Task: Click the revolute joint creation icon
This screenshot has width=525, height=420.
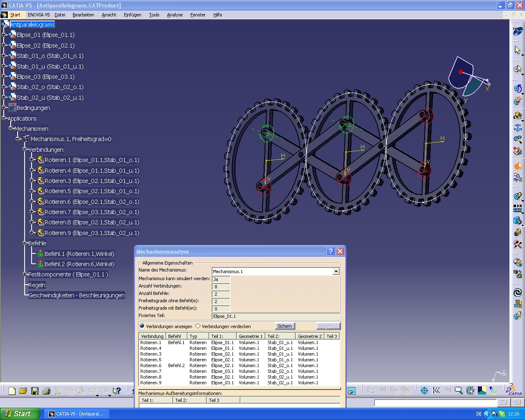Action: click(518, 116)
